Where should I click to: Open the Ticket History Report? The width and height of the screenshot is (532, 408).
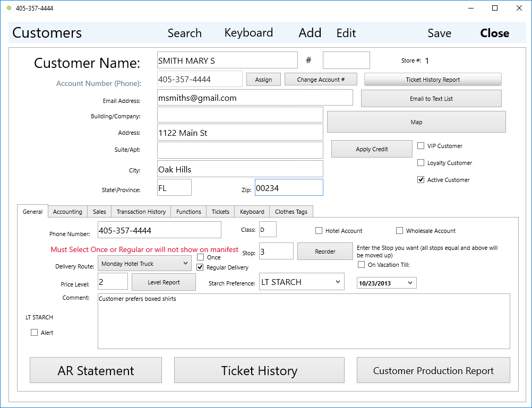pyautogui.click(x=433, y=80)
